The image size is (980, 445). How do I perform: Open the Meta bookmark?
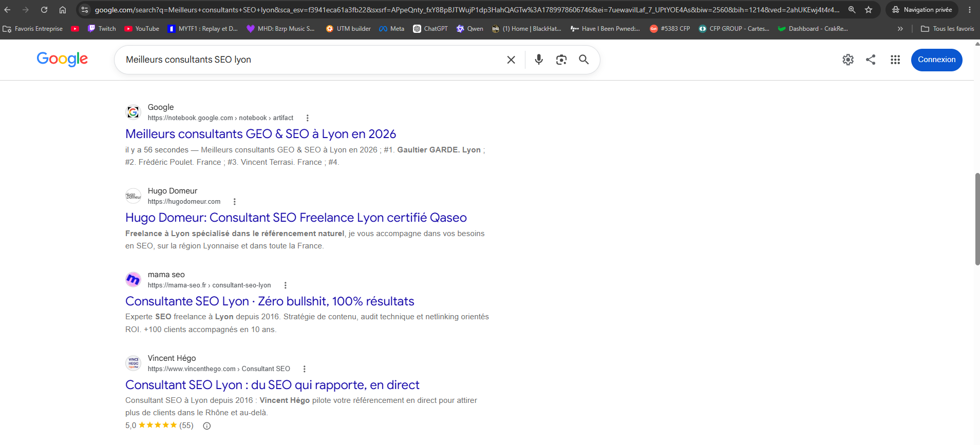click(392, 29)
